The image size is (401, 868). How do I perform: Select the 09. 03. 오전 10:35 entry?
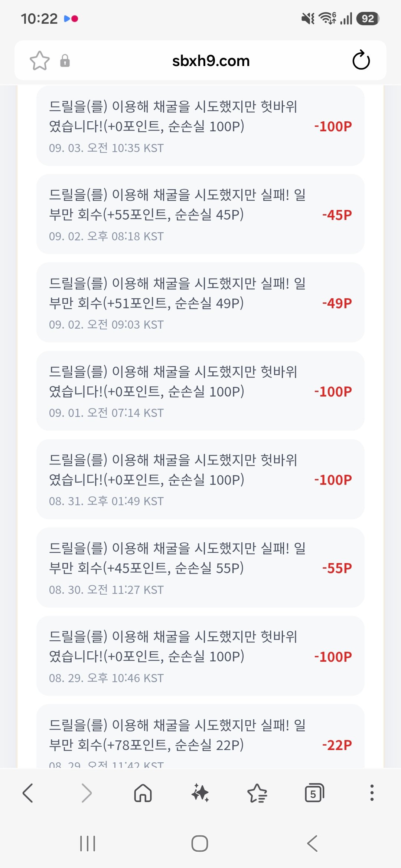(200, 126)
